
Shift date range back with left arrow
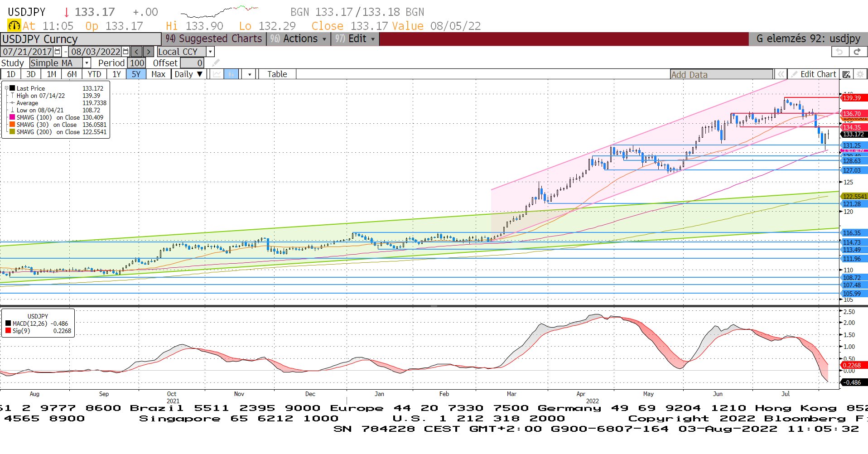[136, 52]
